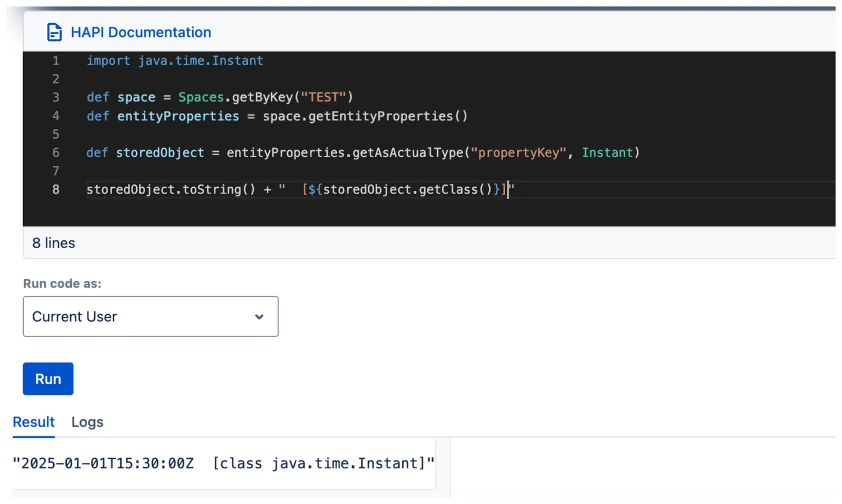Switch to the Logs tab
Image resolution: width=842 pixels, height=504 pixels.
coord(87,422)
